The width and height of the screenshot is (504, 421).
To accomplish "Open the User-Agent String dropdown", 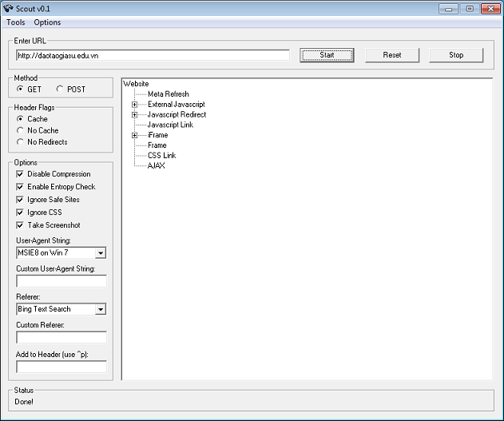I will (101, 253).
